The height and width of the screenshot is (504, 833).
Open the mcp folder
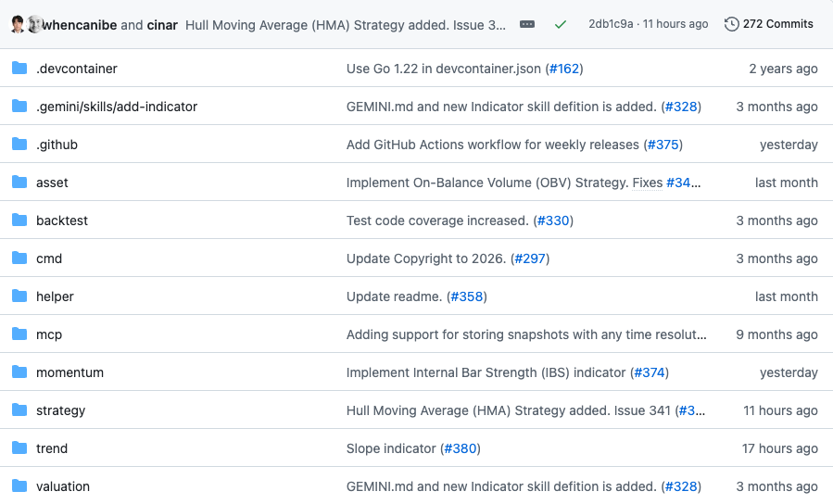pyautogui.click(x=49, y=334)
